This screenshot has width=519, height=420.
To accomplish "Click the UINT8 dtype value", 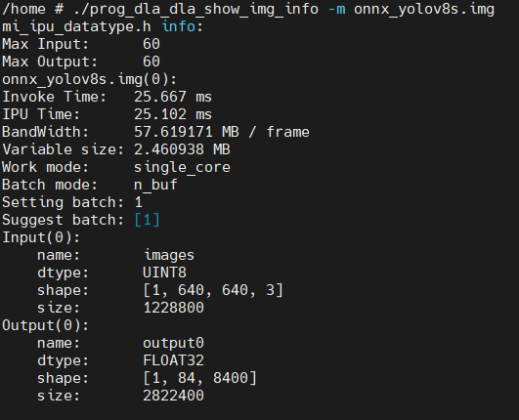I will (x=164, y=273).
